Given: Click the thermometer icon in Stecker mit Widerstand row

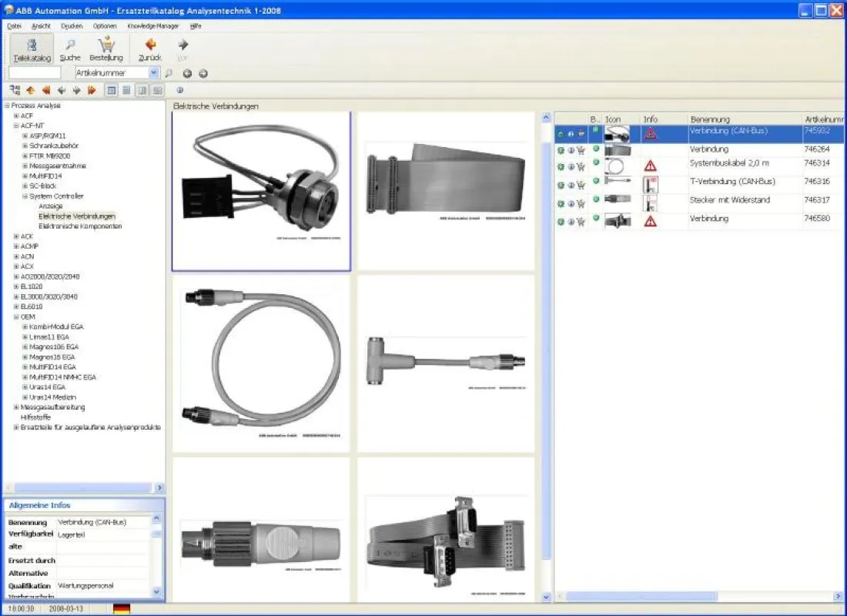Looking at the screenshot, I should (x=651, y=203).
